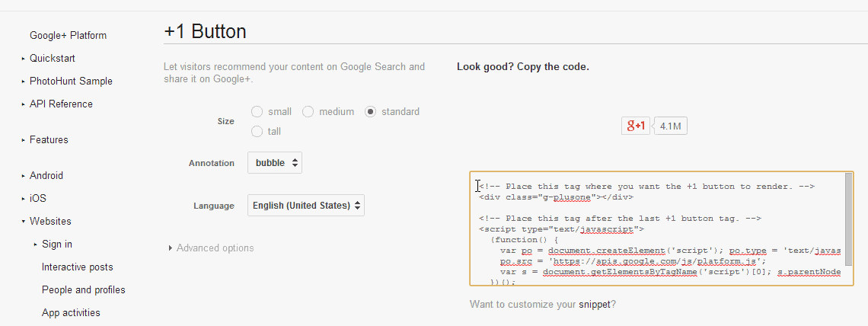Expand the PhotoHunt Sample arrow
The height and width of the screenshot is (326, 868).
click(24, 81)
